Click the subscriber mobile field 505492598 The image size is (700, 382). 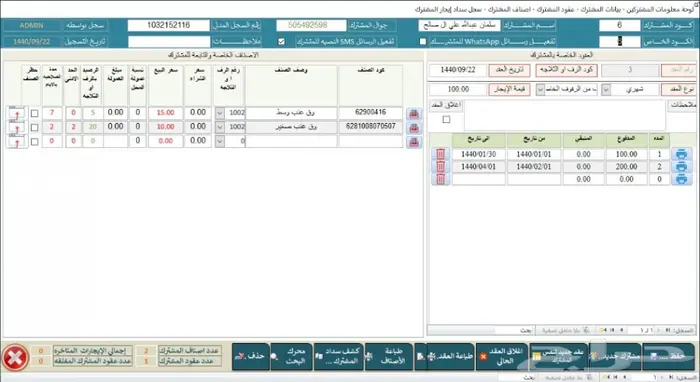(311, 25)
